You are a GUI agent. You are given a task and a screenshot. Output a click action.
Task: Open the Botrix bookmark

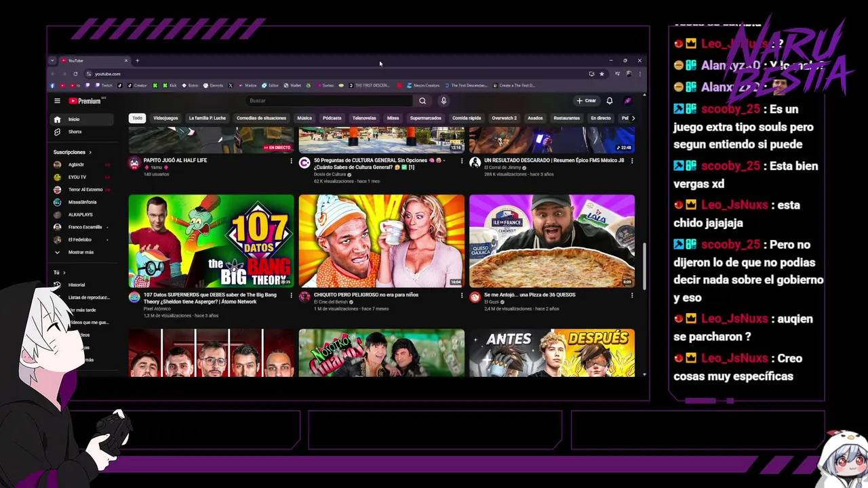click(x=189, y=85)
